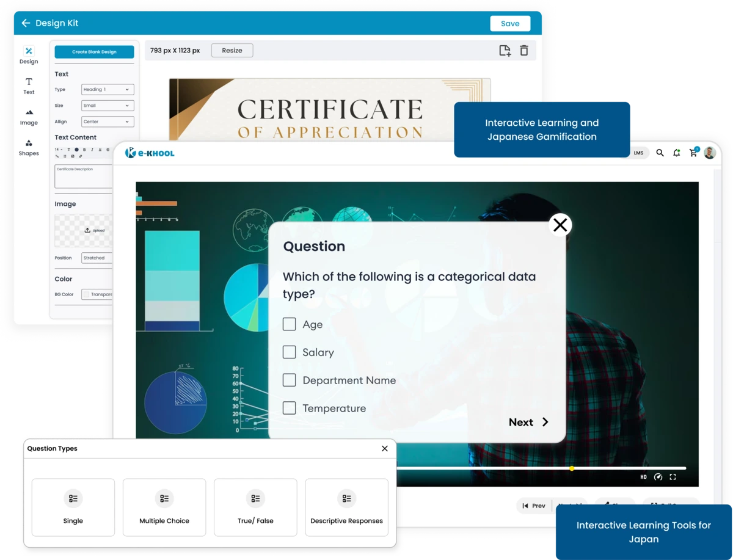Open the playback speed gauge icon
733x560 pixels.
[x=658, y=477]
